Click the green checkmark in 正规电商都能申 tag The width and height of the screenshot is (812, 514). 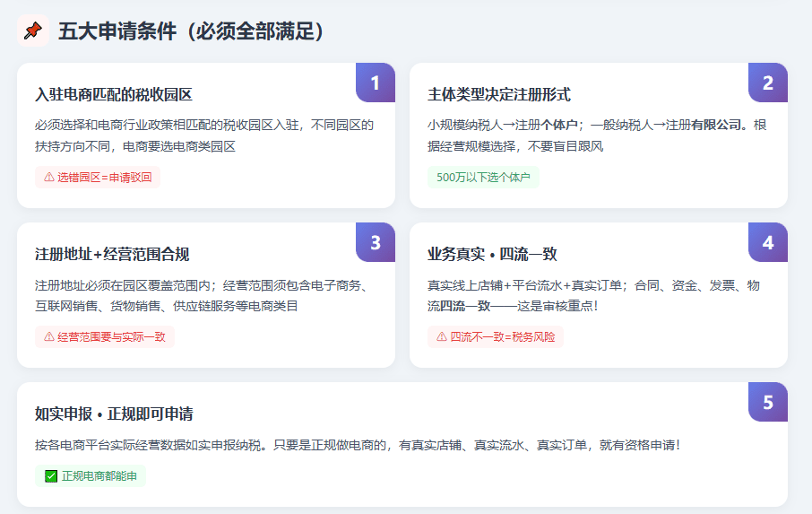(x=51, y=476)
